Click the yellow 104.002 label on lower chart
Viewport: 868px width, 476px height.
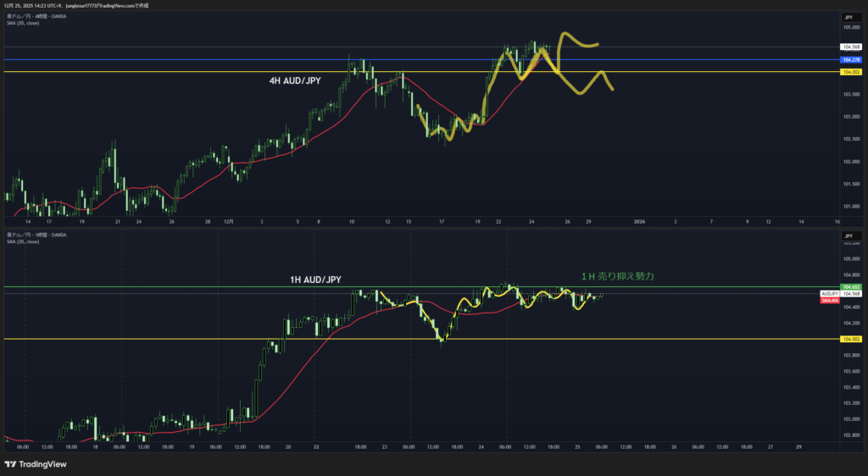[850, 339]
